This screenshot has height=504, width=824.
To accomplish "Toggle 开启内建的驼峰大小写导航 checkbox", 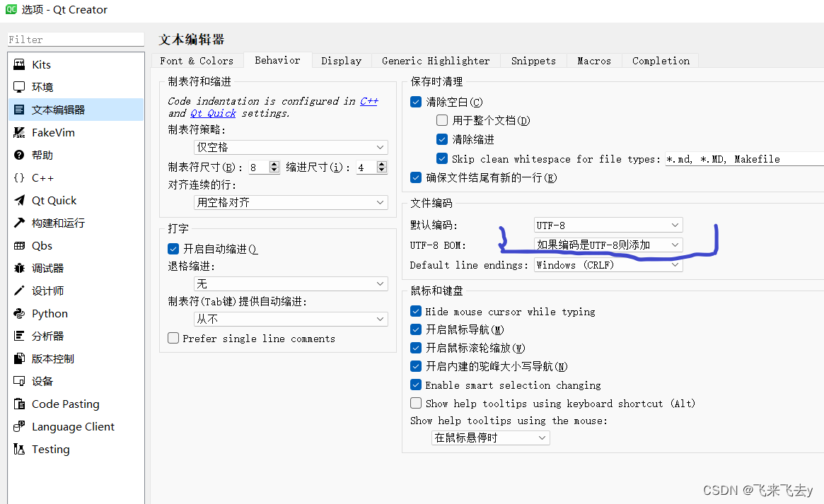I will pos(416,366).
